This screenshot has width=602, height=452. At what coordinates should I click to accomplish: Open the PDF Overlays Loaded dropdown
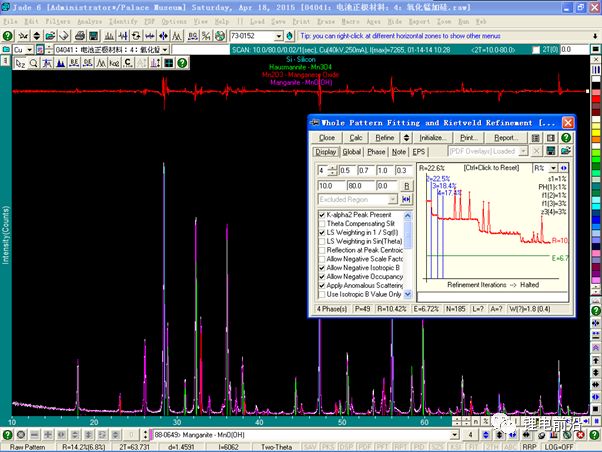tap(523, 151)
